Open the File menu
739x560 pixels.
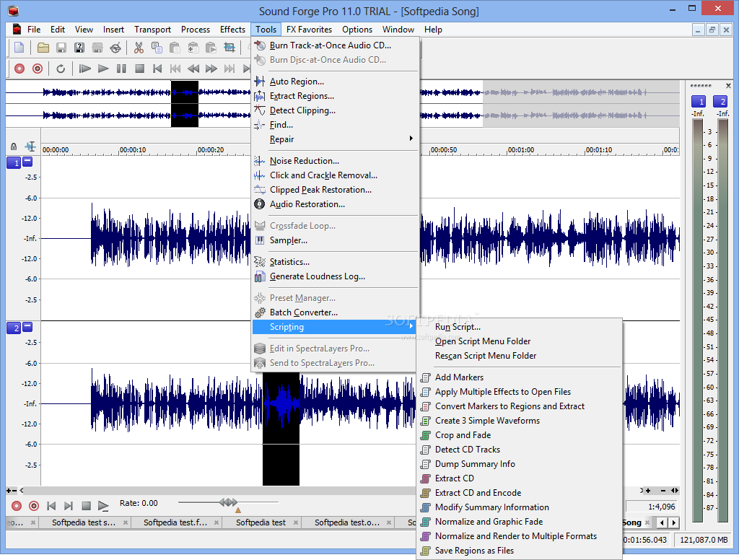[34, 30]
